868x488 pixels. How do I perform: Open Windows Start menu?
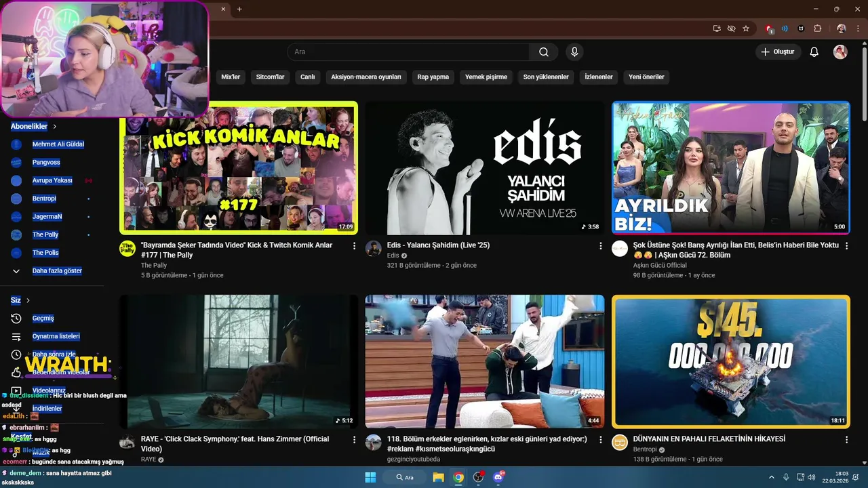(x=370, y=477)
